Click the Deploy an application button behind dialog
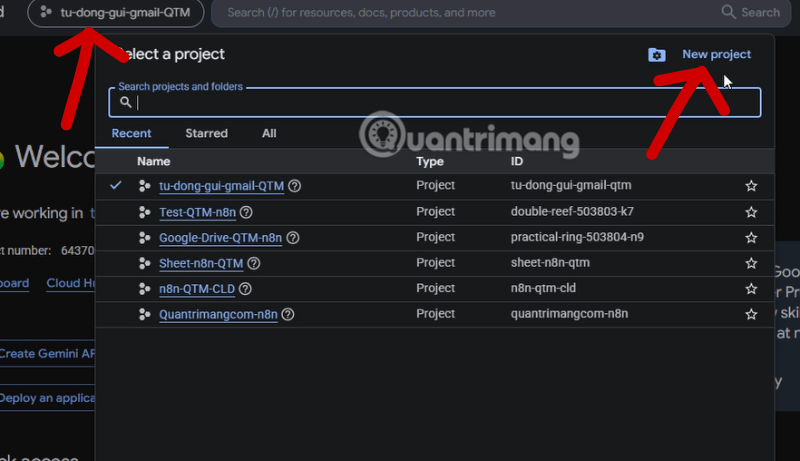This screenshot has width=800, height=461. [47, 398]
